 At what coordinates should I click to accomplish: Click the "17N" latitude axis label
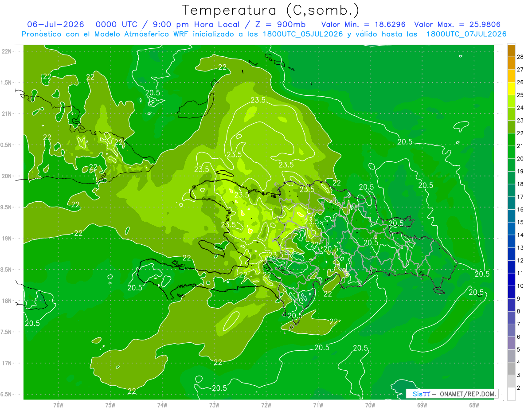[7, 363]
